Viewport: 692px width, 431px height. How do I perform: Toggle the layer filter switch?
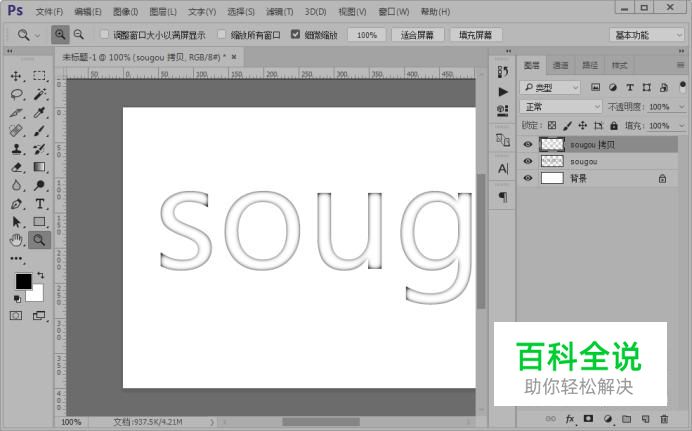coord(683,86)
